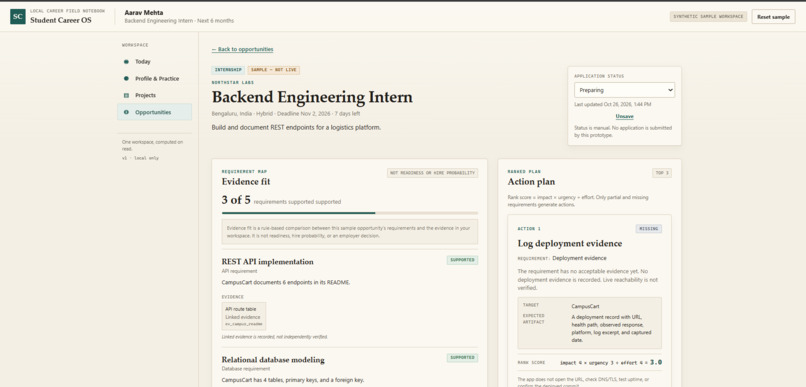Open the Today workspace page

point(154,62)
